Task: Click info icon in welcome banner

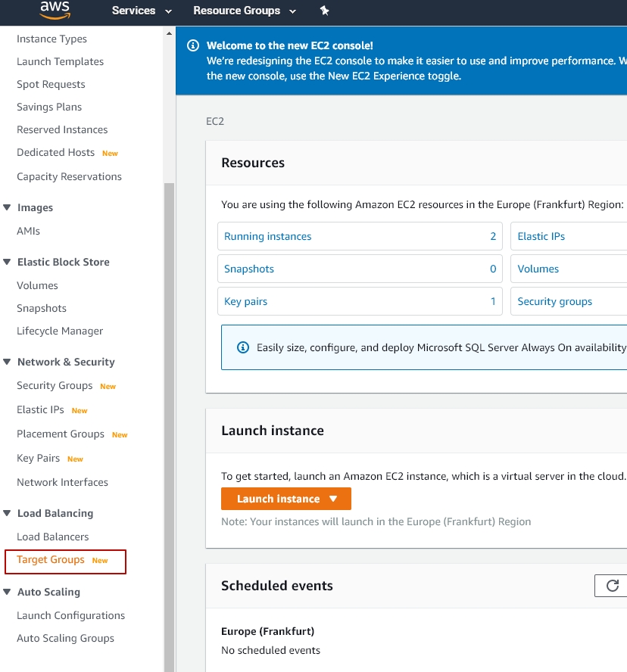Action: (193, 45)
